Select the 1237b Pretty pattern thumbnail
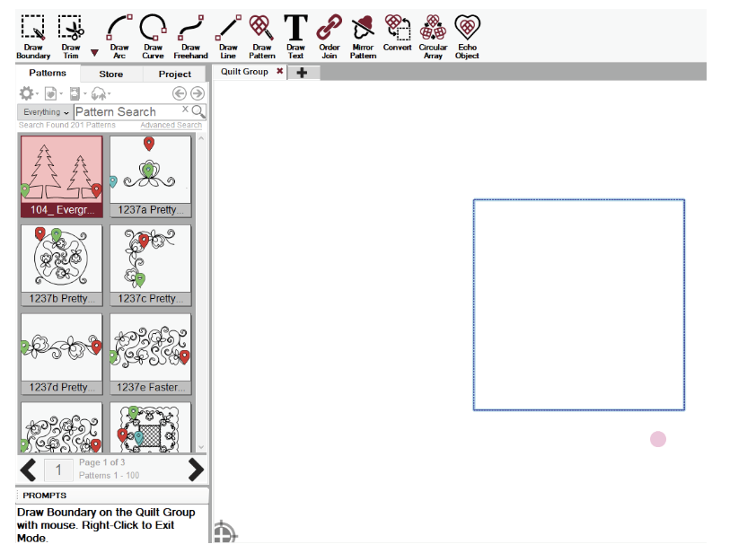 (x=61, y=263)
